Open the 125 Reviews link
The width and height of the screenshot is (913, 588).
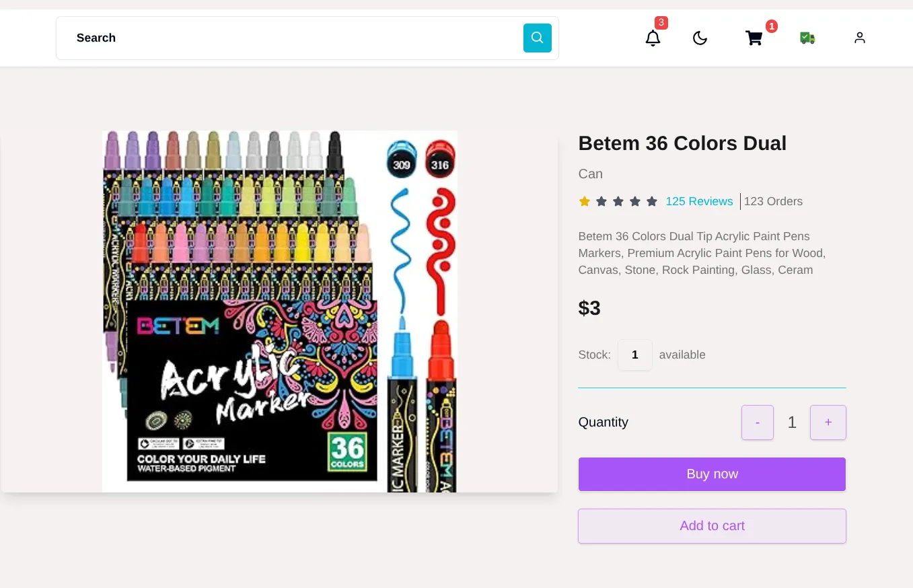point(699,201)
